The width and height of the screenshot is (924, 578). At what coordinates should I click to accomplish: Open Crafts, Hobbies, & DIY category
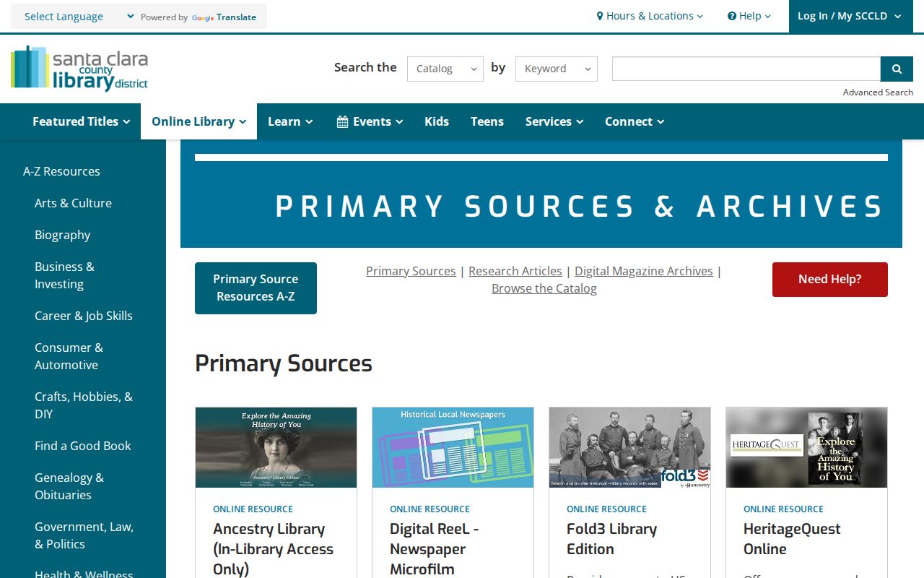83,405
